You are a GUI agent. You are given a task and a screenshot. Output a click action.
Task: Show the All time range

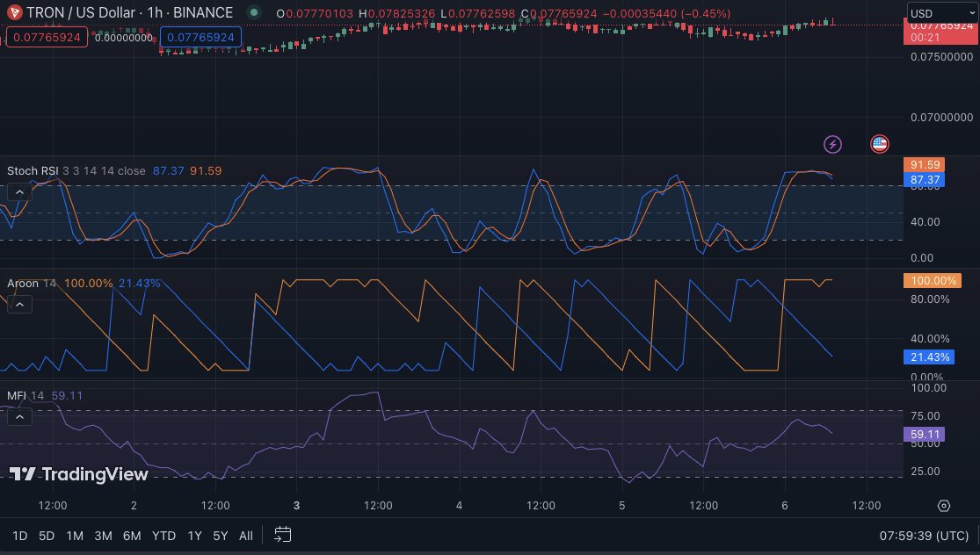246,536
